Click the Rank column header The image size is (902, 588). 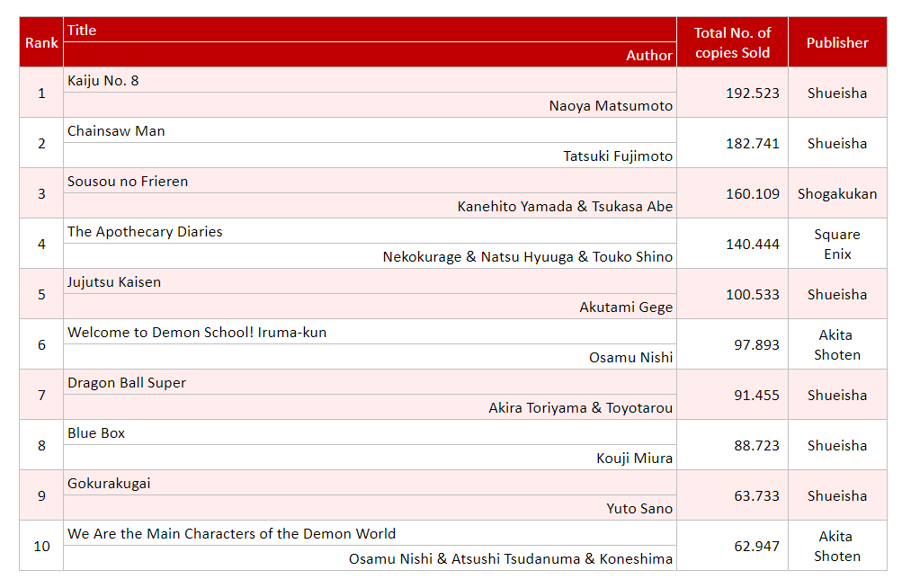point(41,42)
